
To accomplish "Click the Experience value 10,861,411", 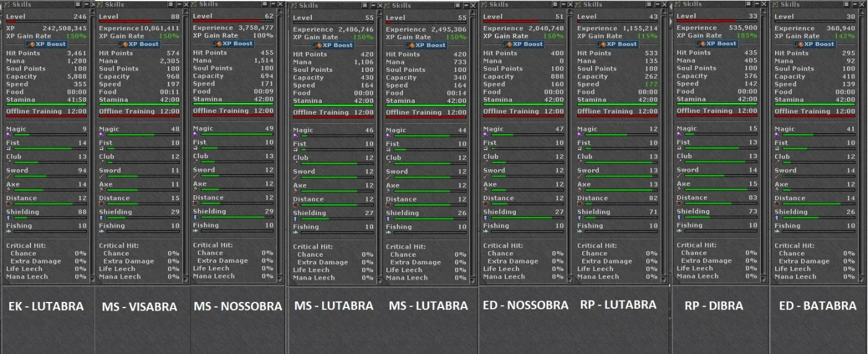I will (160, 29).
